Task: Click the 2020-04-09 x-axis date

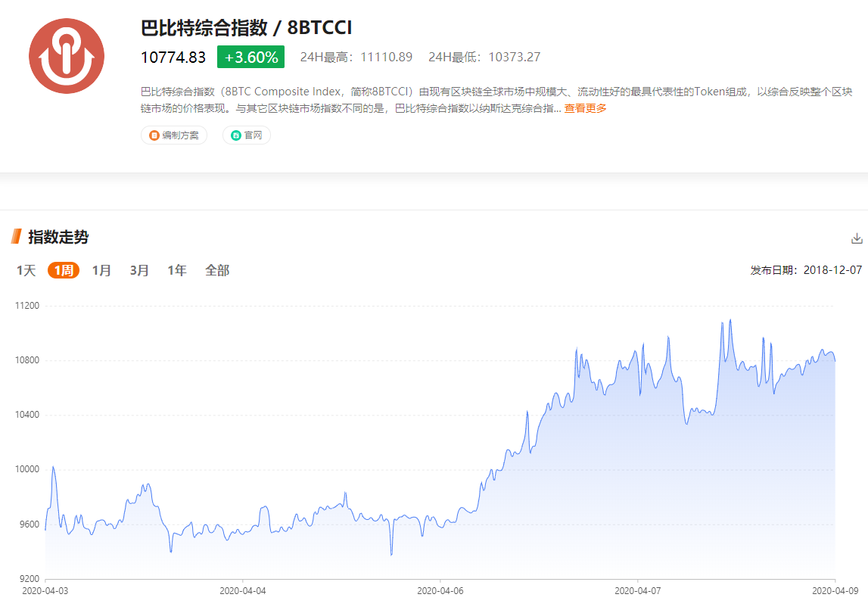Action: pos(835,591)
